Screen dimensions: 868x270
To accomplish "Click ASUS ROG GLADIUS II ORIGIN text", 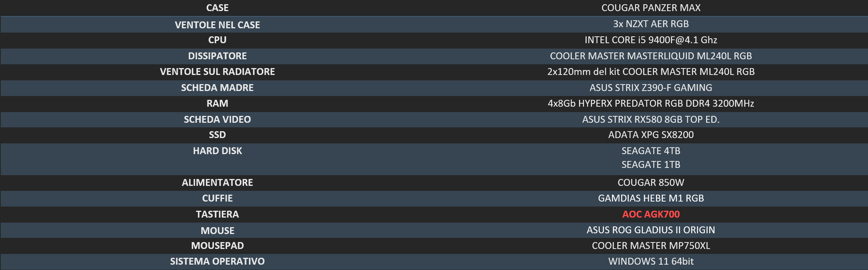I will 651,230.
